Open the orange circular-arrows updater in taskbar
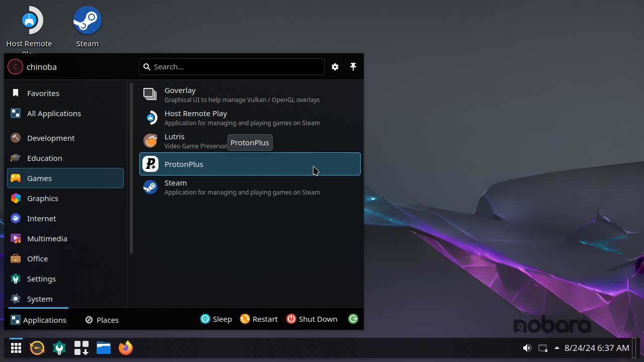The width and height of the screenshot is (644, 362). (37, 347)
